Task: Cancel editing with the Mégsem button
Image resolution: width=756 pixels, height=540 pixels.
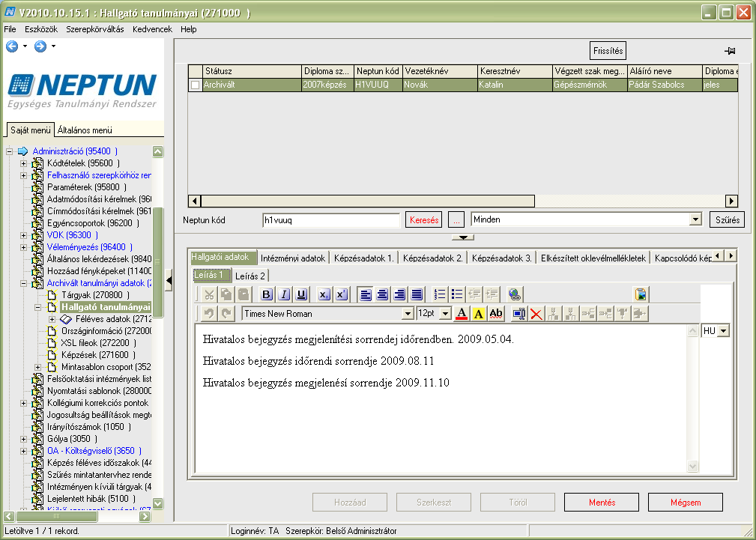Action: pyautogui.click(x=686, y=503)
